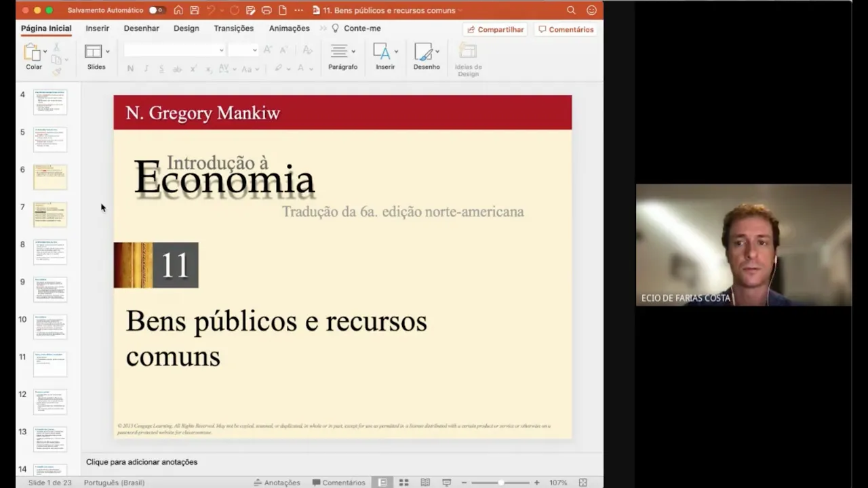Image resolution: width=868 pixels, height=488 pixels.
Task: Open the font size combo box
Action: (x=243, y=50)
